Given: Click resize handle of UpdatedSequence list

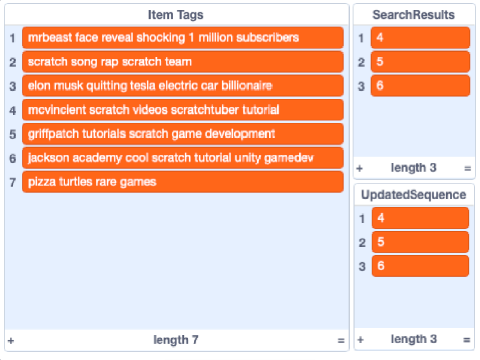Looking at the screenshot, I should pyautogui.click(x=467, y=340).
